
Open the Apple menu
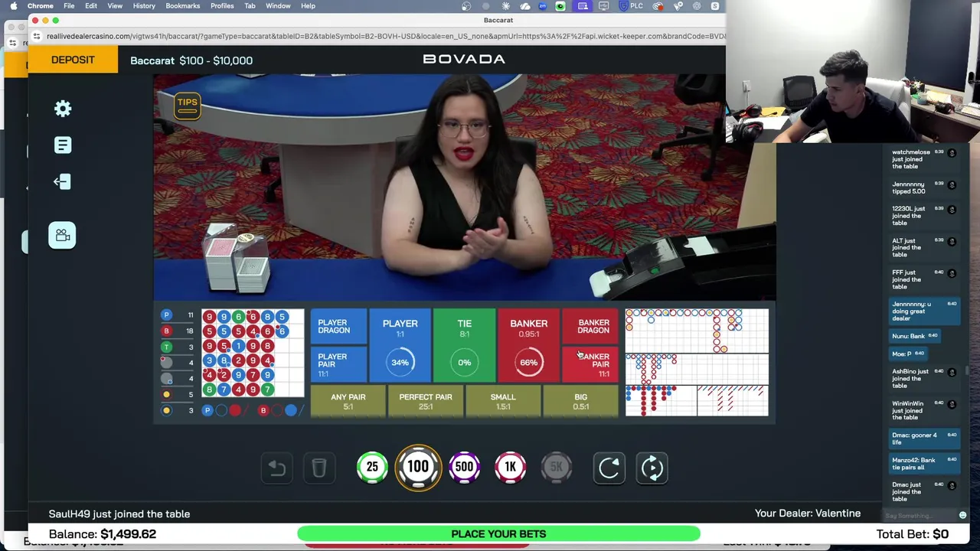(13, 6)
